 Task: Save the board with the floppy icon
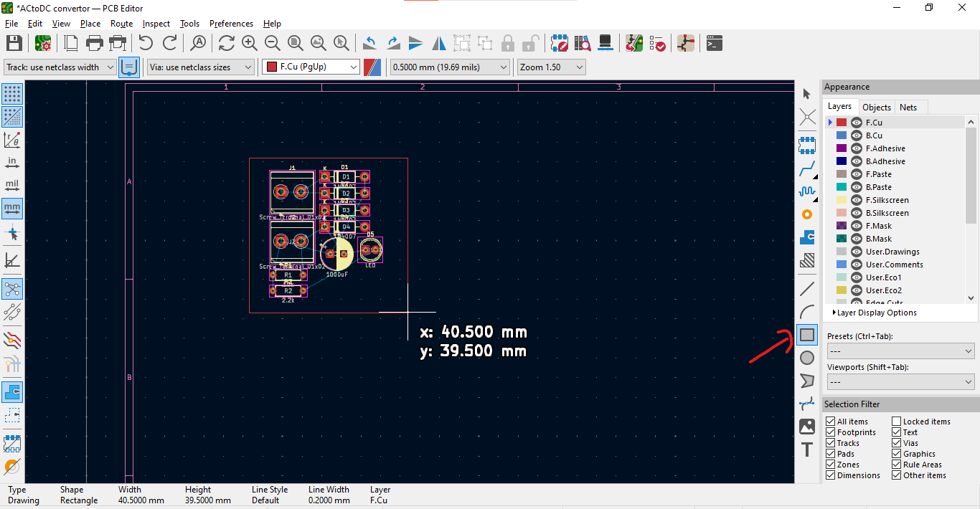point(14,43)
